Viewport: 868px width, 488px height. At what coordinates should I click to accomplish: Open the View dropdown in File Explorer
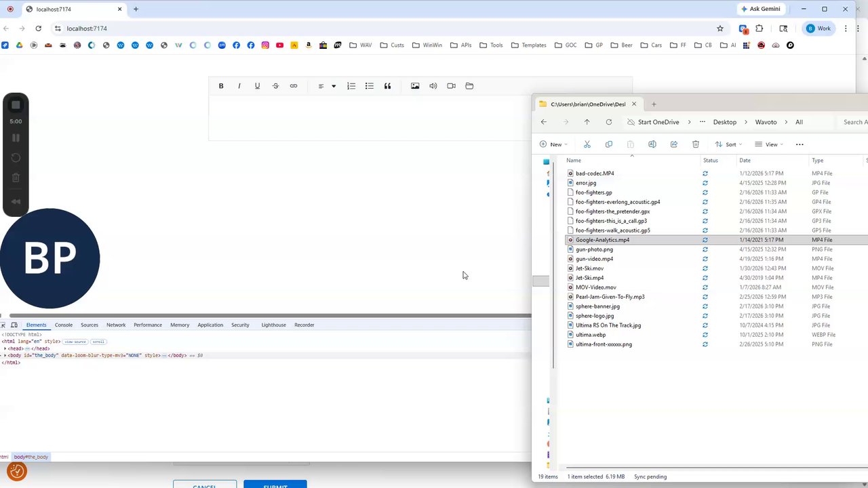click(x=769, y=144)
